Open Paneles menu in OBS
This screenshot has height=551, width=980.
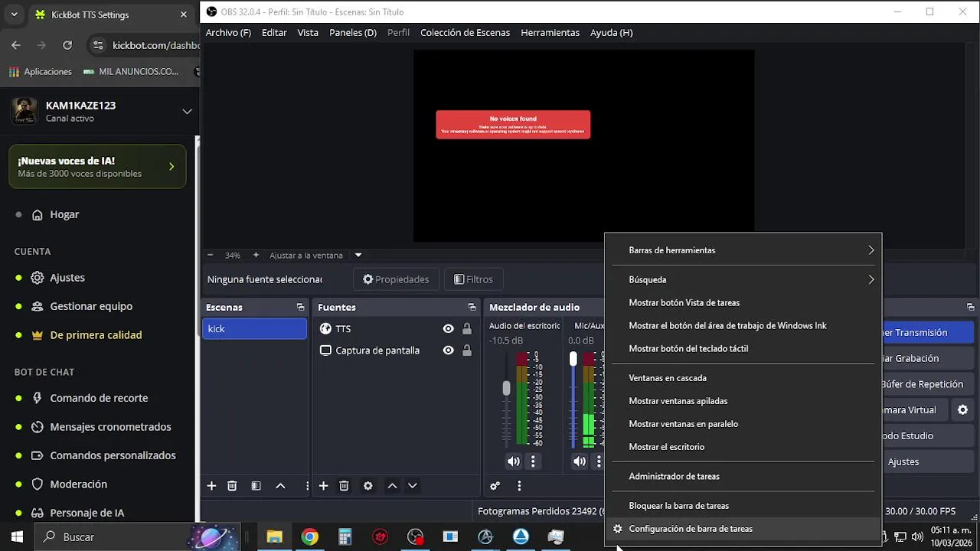click(353, 33)
